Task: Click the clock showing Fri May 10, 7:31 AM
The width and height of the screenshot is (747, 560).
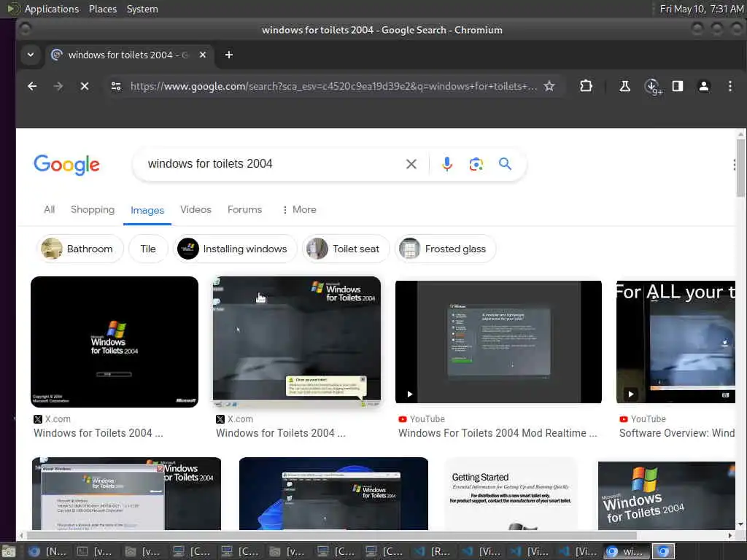Action: coord(701,9)
